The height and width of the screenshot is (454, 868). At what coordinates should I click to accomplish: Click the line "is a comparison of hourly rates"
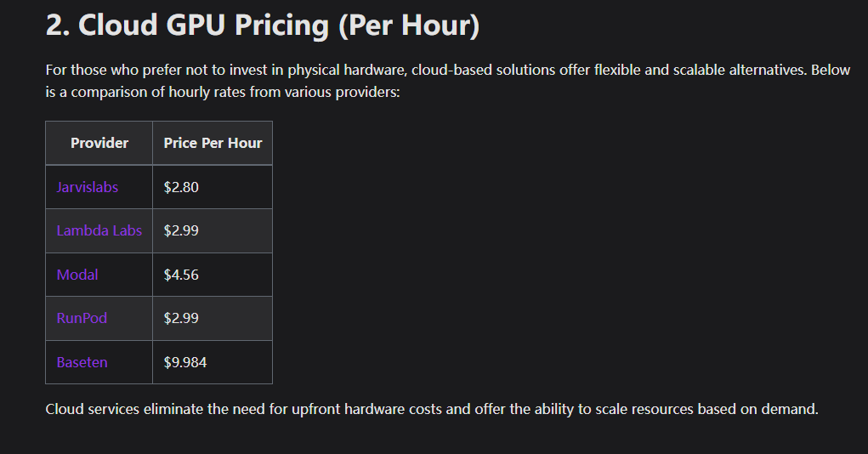pos(223,92)
